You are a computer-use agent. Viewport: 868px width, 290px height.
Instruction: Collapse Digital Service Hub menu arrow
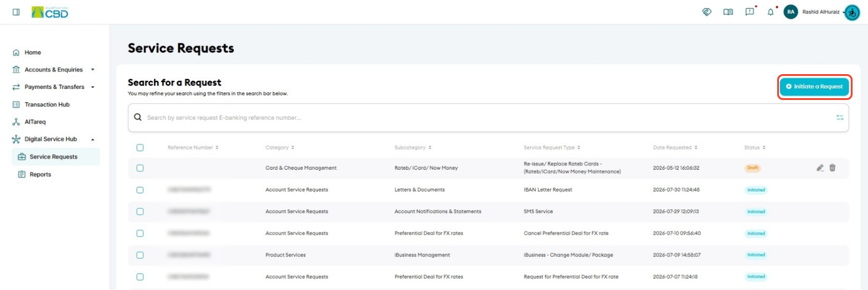(x=93, y=139)
